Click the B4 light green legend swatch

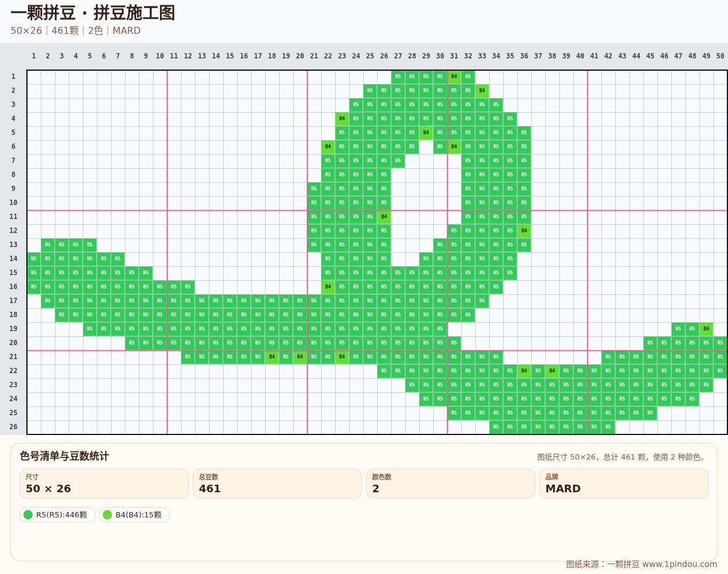(x=107, y=514)
